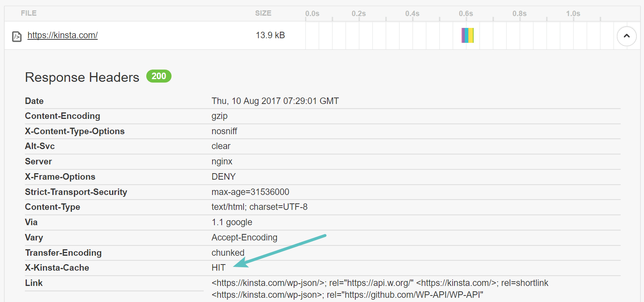
Task: Click the 0.6s timeline tick label
Action: click(466, 13)
